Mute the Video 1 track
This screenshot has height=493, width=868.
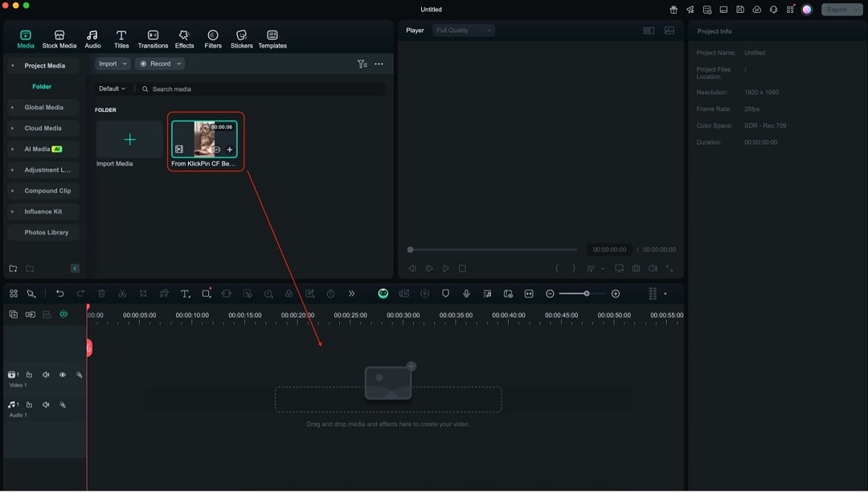(x=46, y=376)
